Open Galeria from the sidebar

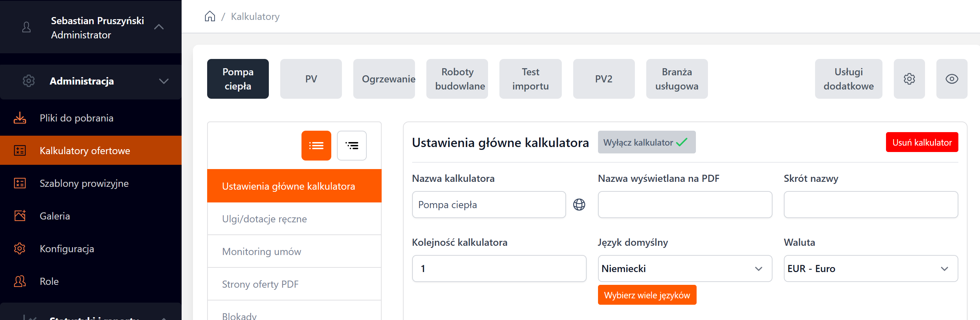point(54,216)
